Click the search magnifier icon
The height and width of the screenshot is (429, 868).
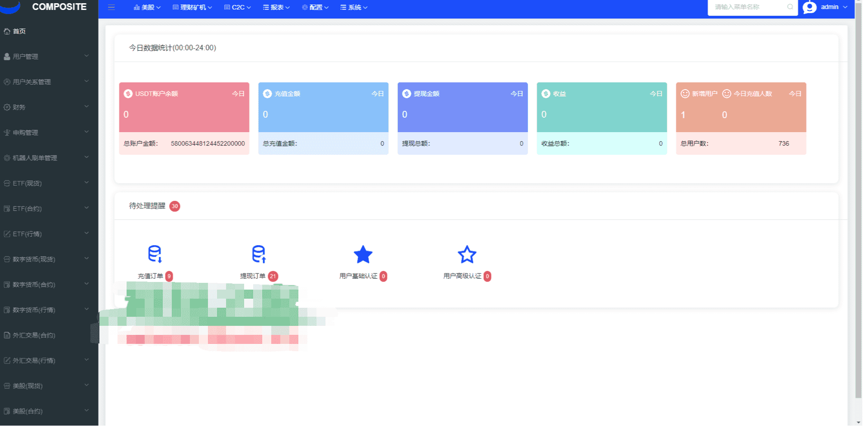click(790, 7)
